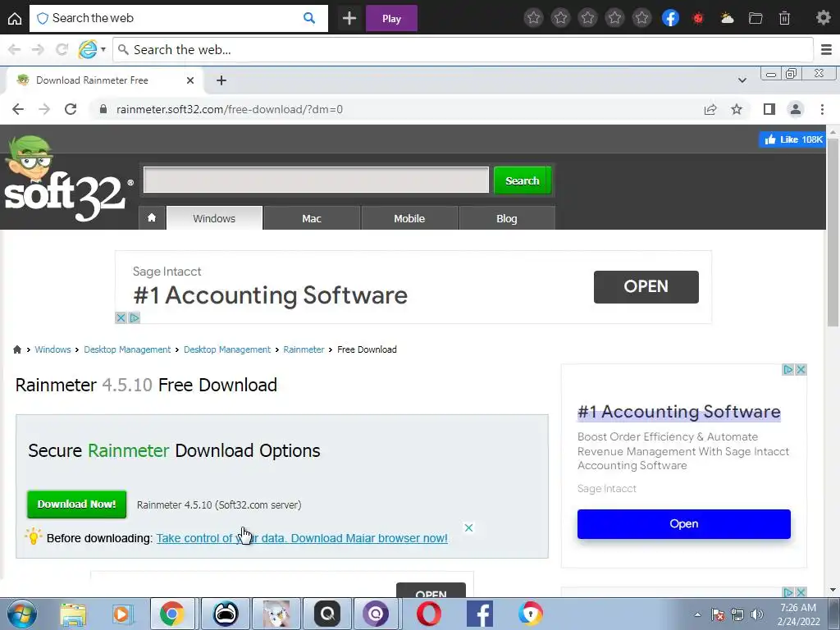840x630 pixels.
Task: Click the outer Search the web address field
Action: (x=463, y=50)
